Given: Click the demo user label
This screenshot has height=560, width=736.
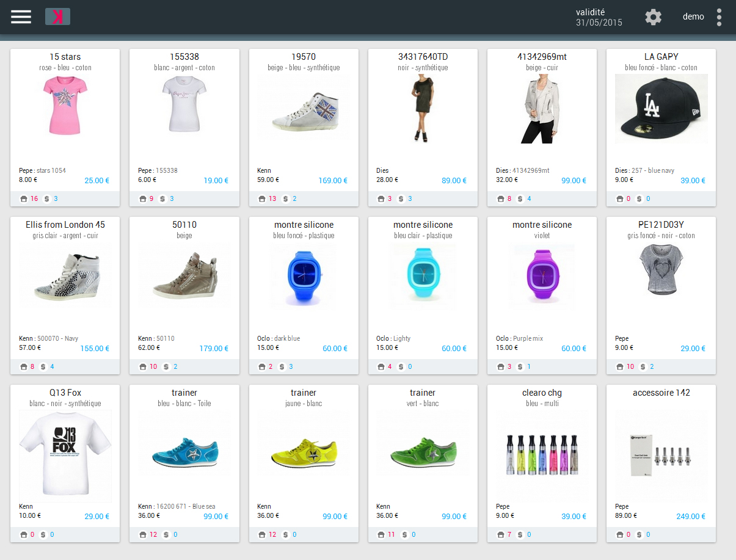Looking at the screenshot, I should click(693, 17).
